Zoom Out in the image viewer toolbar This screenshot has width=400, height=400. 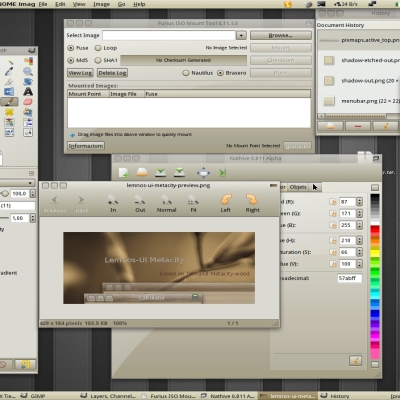pos(140,203)
